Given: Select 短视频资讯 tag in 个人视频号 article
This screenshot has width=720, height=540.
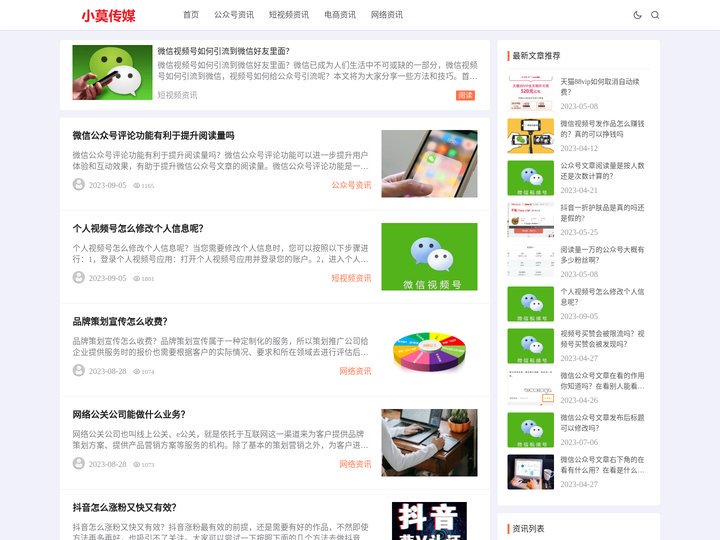Looking at the screenshot, I should pyautogui.click(x=351, y=278).
